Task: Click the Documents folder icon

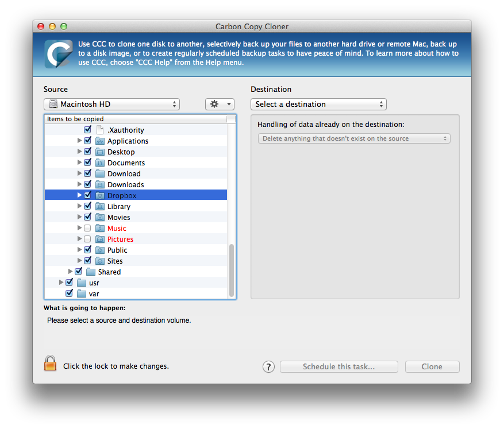Action: [100, 163]
